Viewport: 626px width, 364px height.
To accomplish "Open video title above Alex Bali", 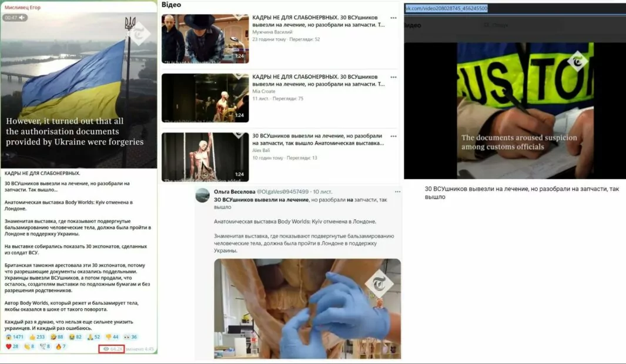I will pyautogui.click(x=318, y=140).
